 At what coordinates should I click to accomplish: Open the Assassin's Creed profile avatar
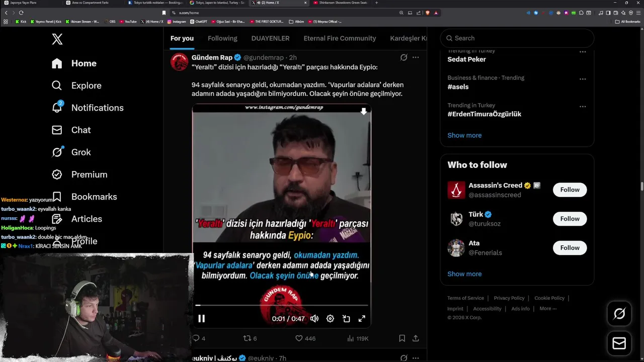(456, 190)
